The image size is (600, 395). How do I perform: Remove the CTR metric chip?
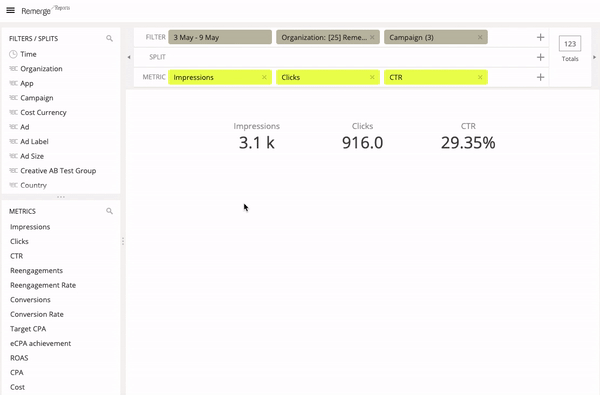480,77
